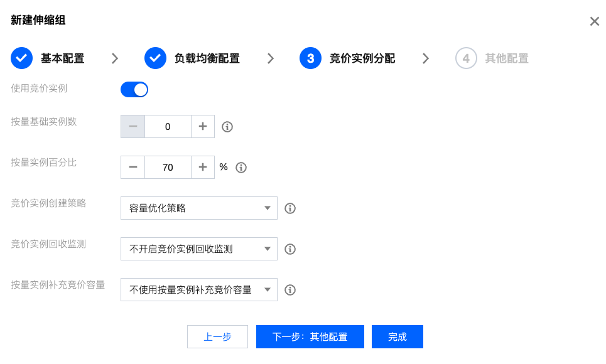The height and width of the screenshot is (364, 606).
Task: Click info icon for 竞价实例创建策略
Action: (x=290, y=208)
